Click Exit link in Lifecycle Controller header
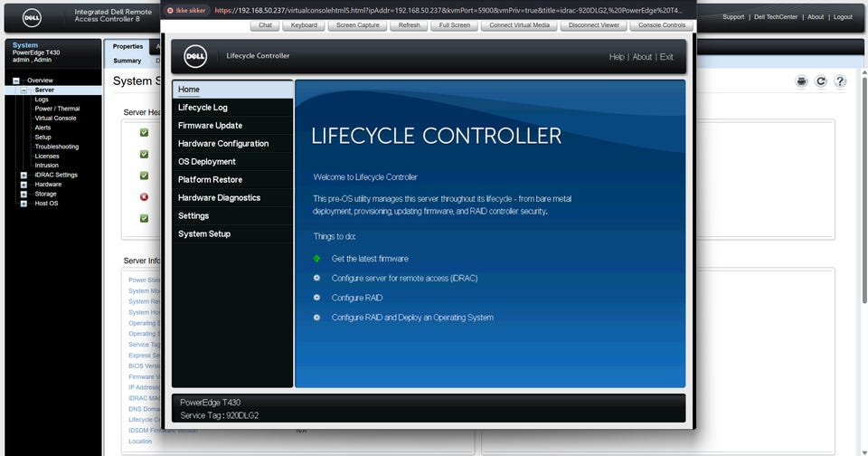The height and width of the screenshot is (456, 868). (x=666, y=56)
